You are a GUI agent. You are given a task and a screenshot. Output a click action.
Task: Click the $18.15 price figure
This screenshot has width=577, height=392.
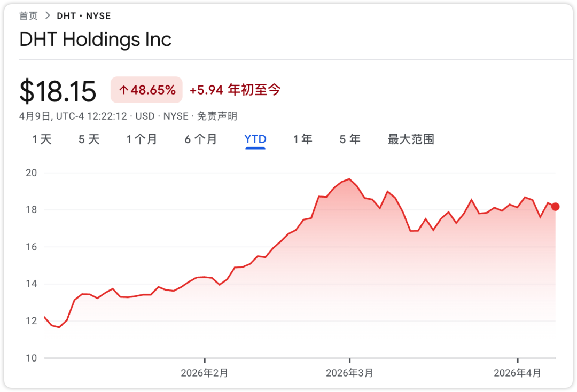[58, 91]
